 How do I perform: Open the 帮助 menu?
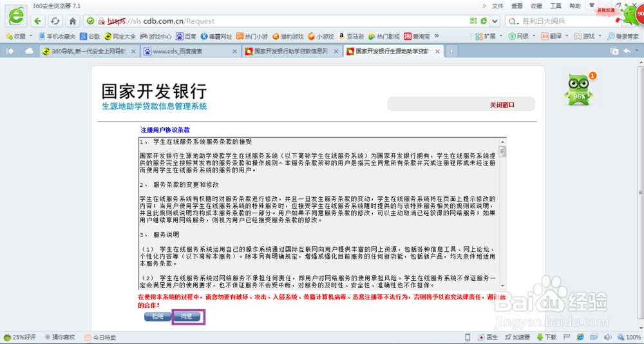point(575,6)
